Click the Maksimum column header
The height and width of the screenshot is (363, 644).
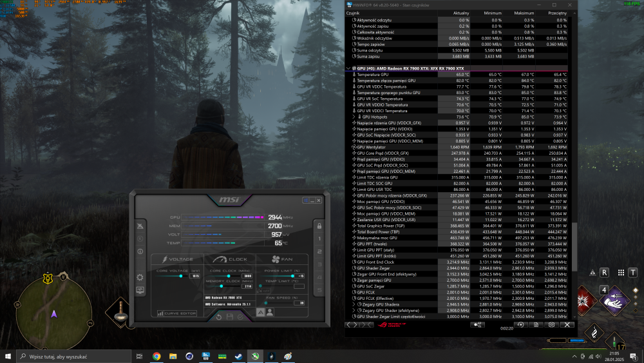coord(526,13)
